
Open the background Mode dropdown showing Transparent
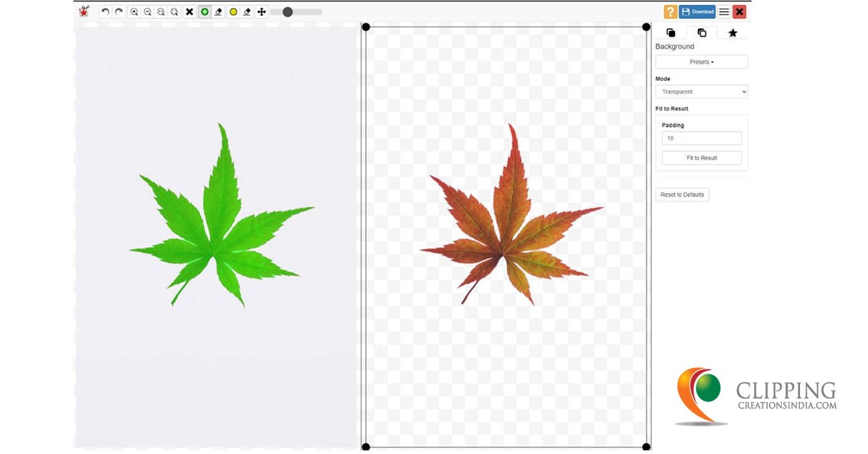[701, 91]
